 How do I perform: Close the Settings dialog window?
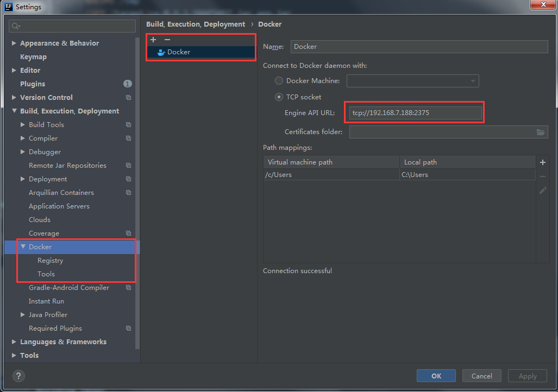click(x=543, y=5)
